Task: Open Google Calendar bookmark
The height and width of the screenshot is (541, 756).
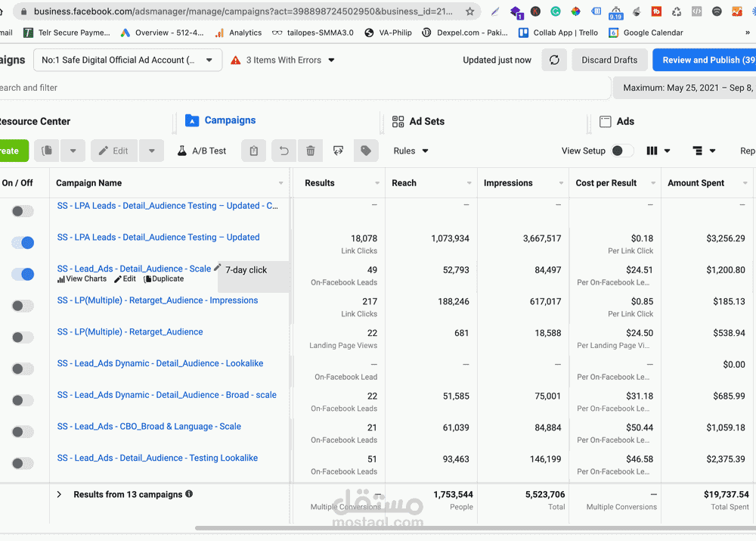Action: (x=646, y=33)
